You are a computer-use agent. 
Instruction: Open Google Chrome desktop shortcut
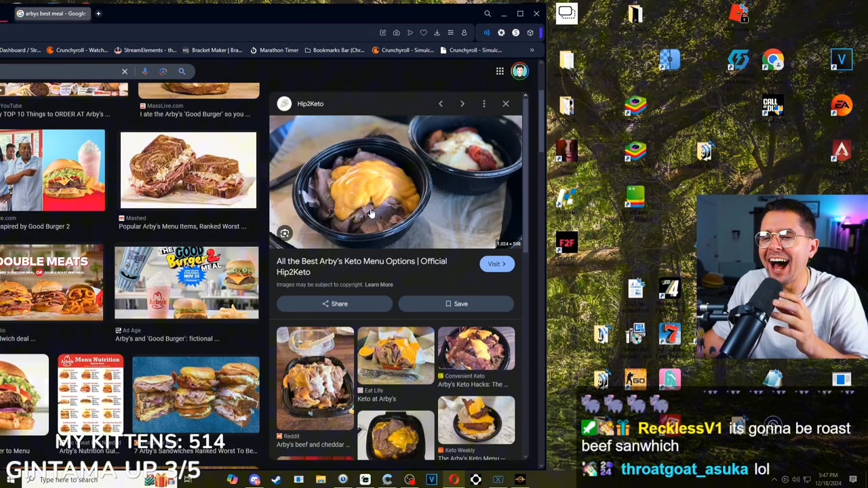pyautogui.click(x=772, y=60)
